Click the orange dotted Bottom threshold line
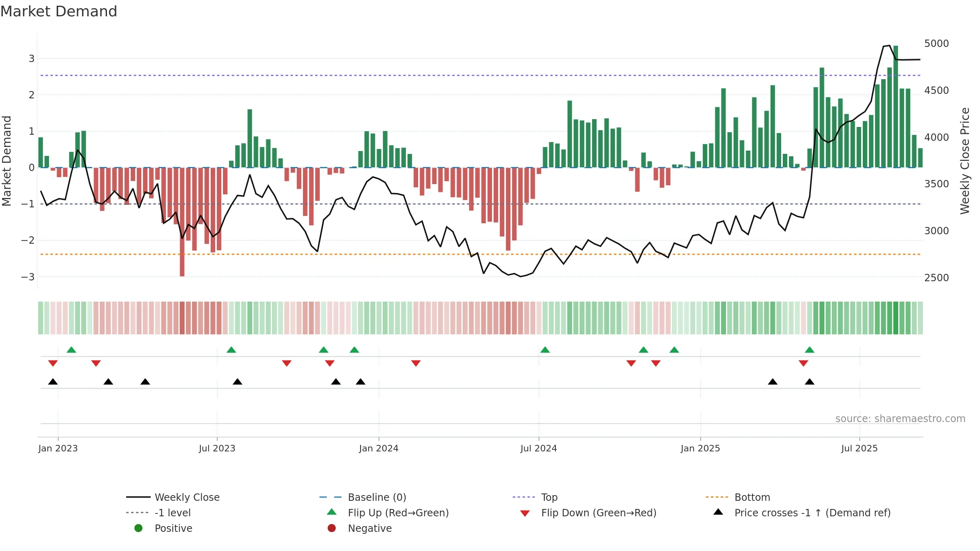The height and width of the screenshot is (551, 980). pos(480,254)
